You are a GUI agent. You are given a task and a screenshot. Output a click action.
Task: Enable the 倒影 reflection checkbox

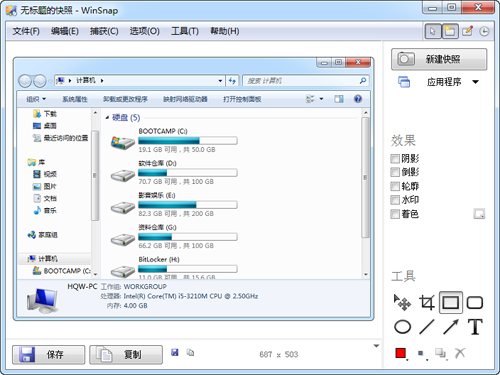395,172
